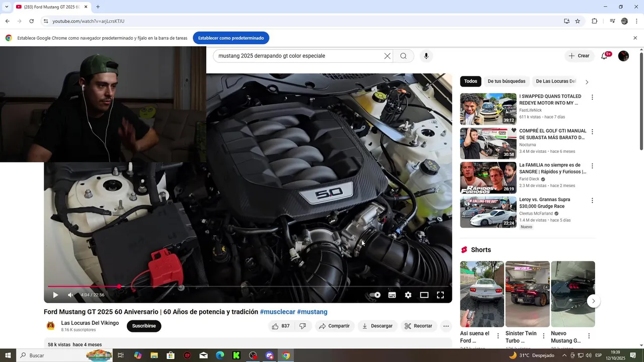
Task: Open options for Nuevo Mustang short
Action: coord(589,336)
